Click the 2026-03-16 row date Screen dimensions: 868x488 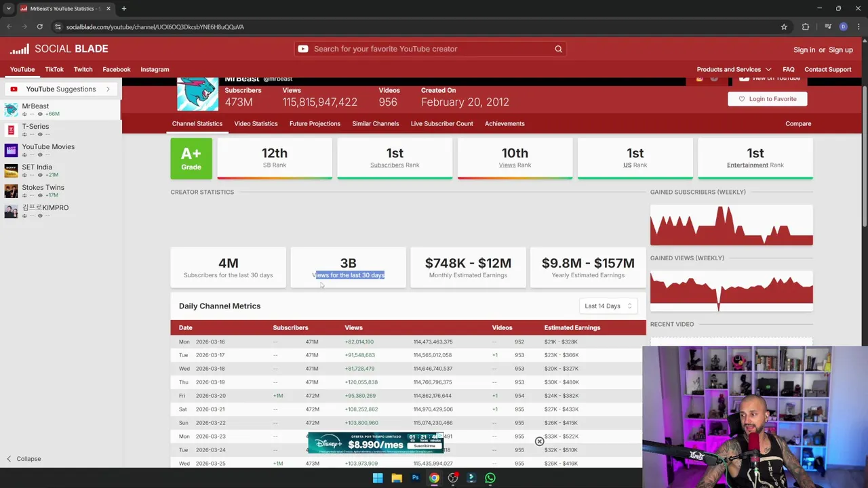210,342
